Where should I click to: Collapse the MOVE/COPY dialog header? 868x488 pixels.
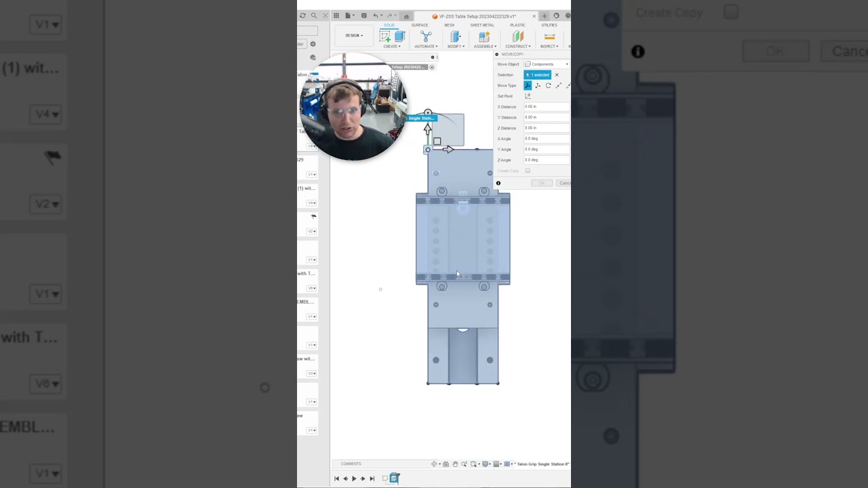click(x=497, y=54)
